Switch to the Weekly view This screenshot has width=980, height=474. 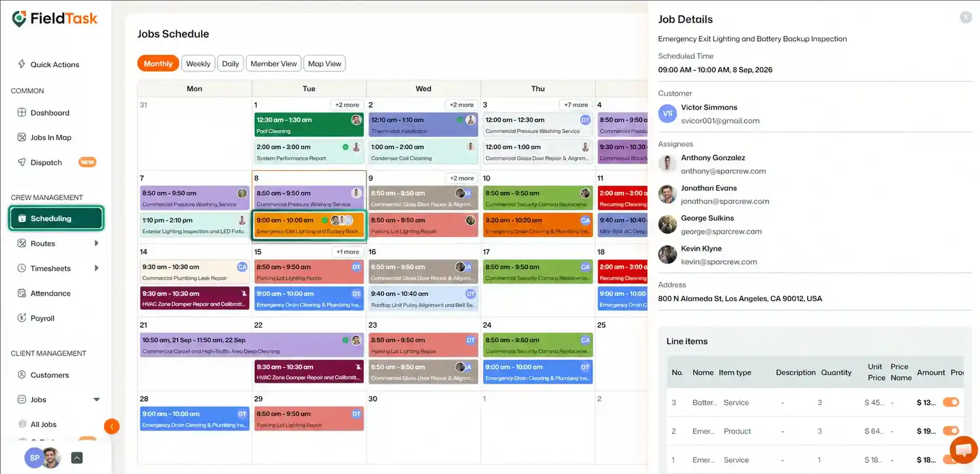click(198, 64)
